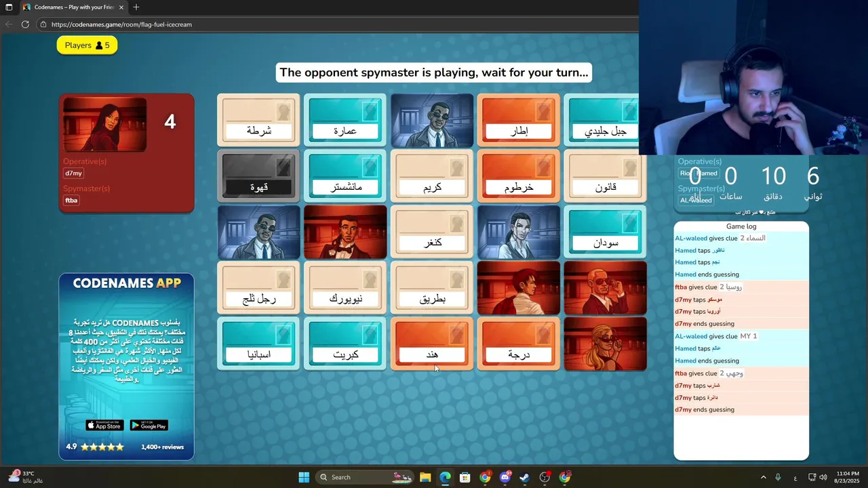Click the Get it on Google Play badge
868x488 pixels.
click(x=149, y=426)
